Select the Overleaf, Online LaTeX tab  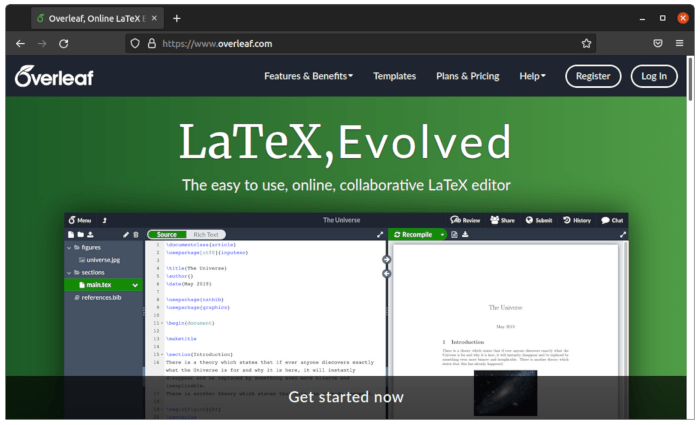(97, 18)
